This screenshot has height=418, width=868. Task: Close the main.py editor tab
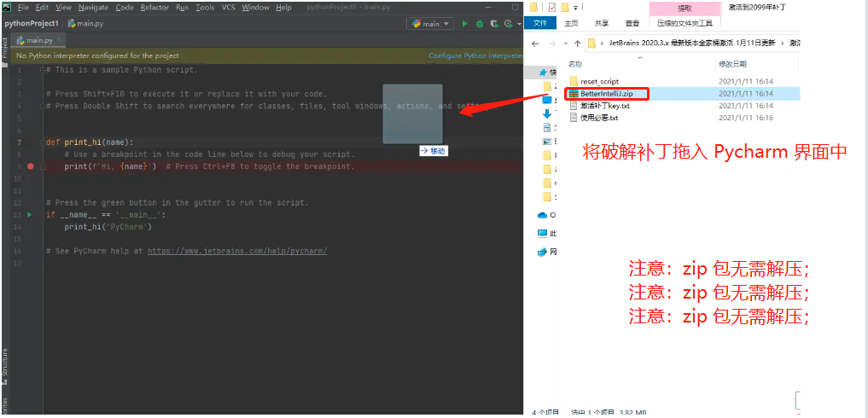[x=60, y=40]
